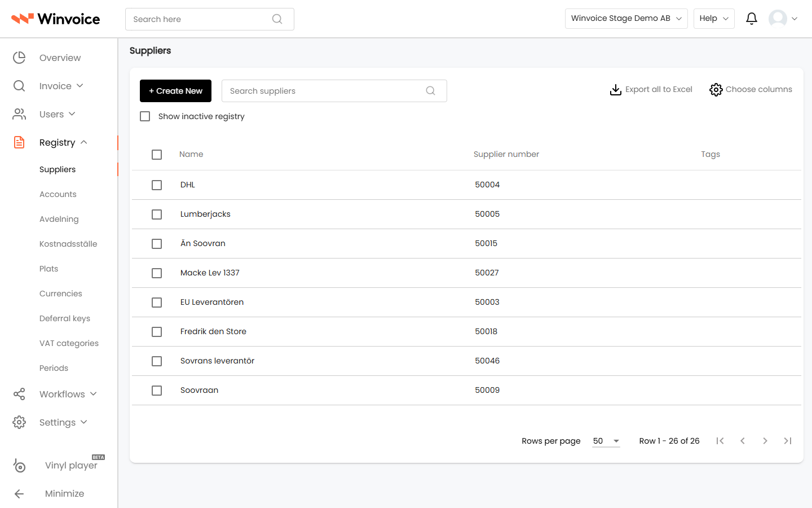Check the Fredrik den Store checkbox
Viewport: 812px width, 508px height.
[x=157, y=332]
